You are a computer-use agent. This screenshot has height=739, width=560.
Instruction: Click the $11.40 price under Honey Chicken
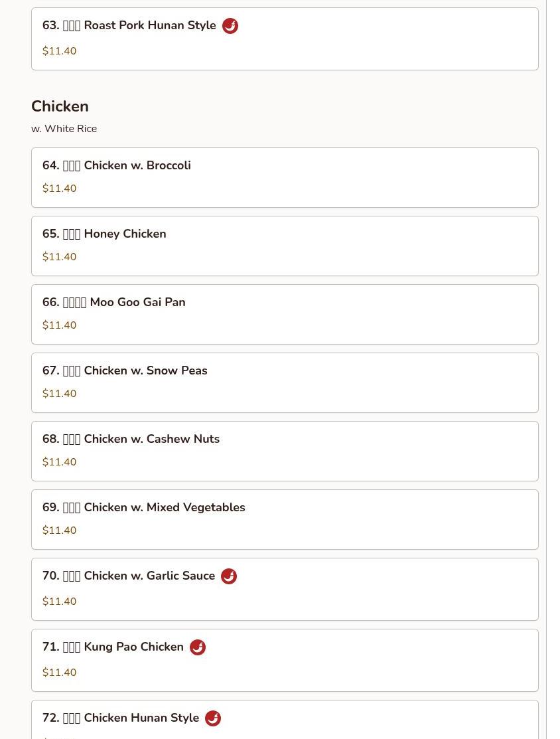pyautogui.click(x=59, y=257)
